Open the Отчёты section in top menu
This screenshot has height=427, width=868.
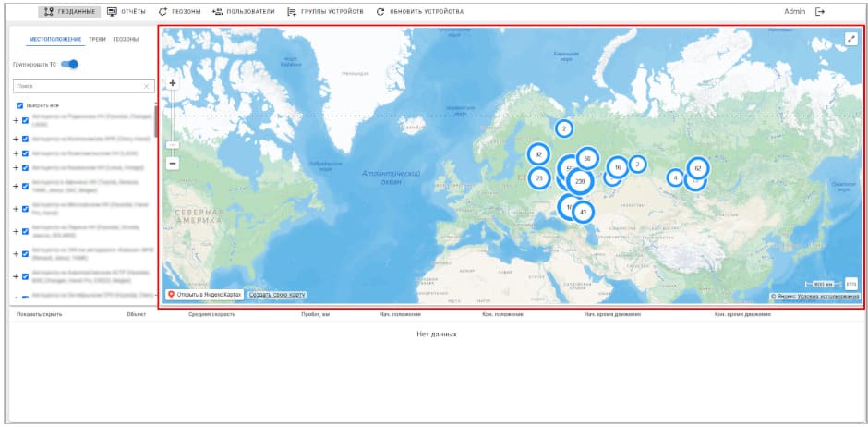pos(127,11)
